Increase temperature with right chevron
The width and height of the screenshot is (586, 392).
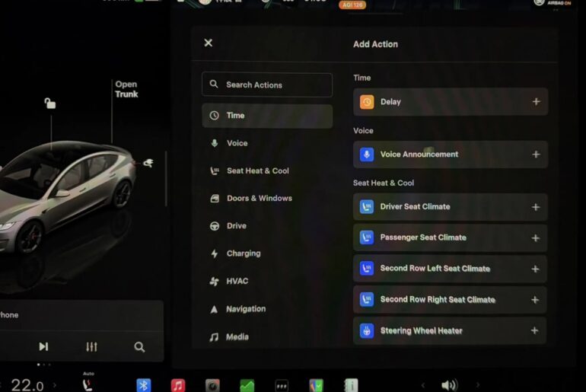click(55, 384)
